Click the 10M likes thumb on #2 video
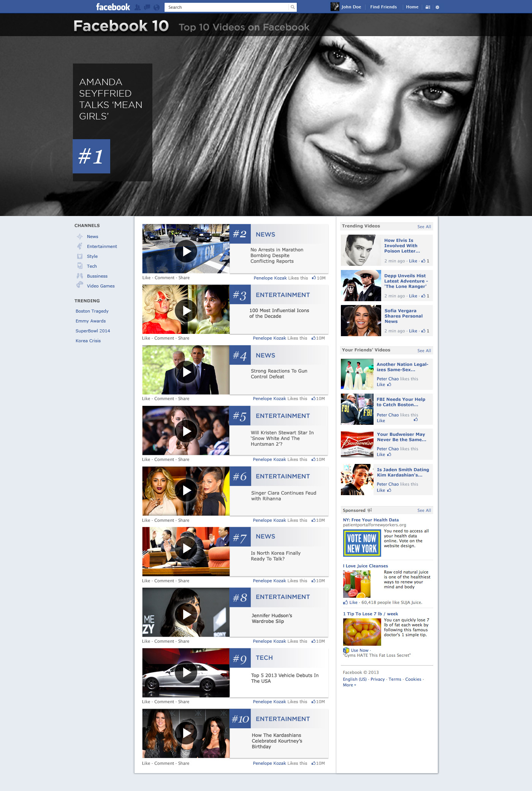This screenshot has width=532, height=791. coord(314,278)
